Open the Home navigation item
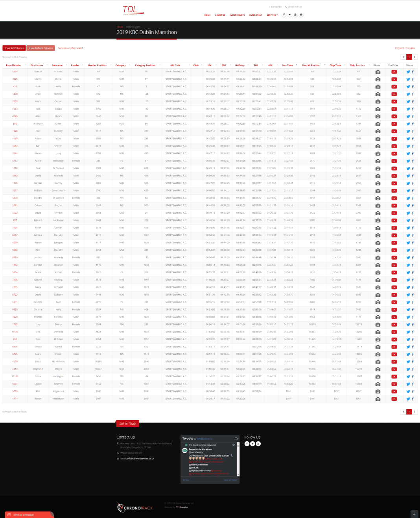The width and height of the screenshot is (420, 518). pyautogui.click(x=207, y=15)
